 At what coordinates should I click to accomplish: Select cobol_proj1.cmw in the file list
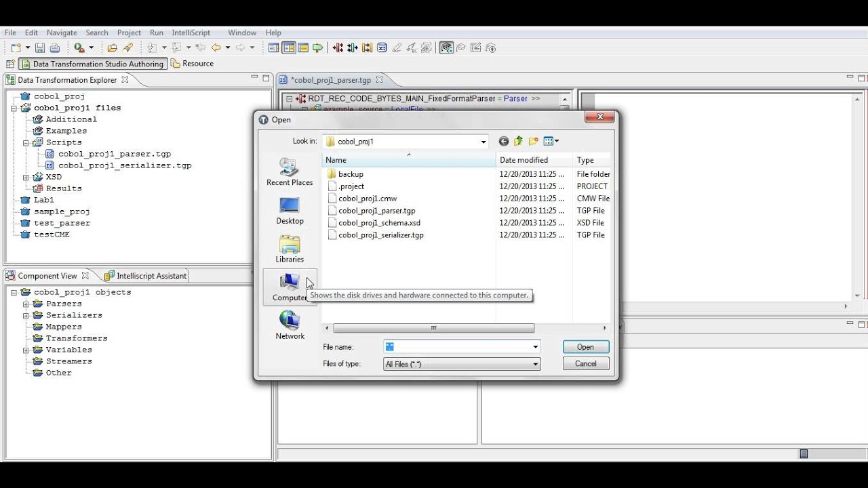368,199
